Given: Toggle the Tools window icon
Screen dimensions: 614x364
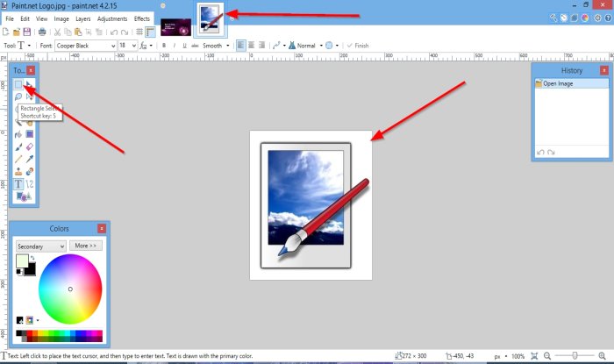Looking at the screenshot, I should point(553,18).
